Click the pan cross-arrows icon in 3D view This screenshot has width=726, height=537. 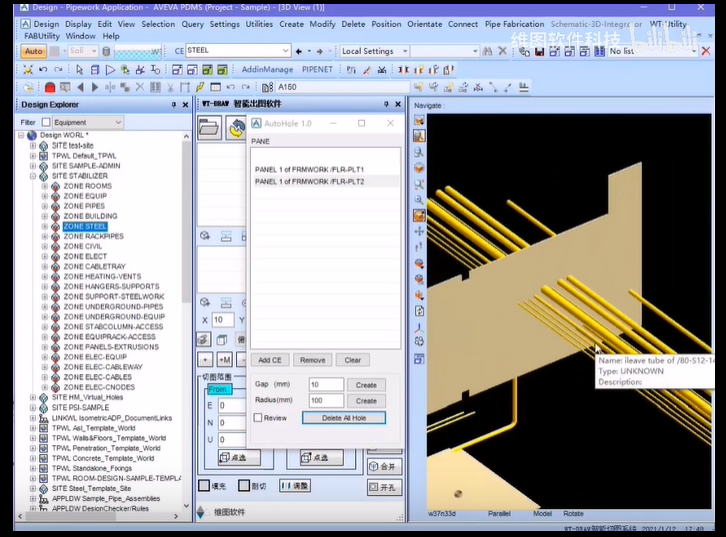tap(419, 231)
